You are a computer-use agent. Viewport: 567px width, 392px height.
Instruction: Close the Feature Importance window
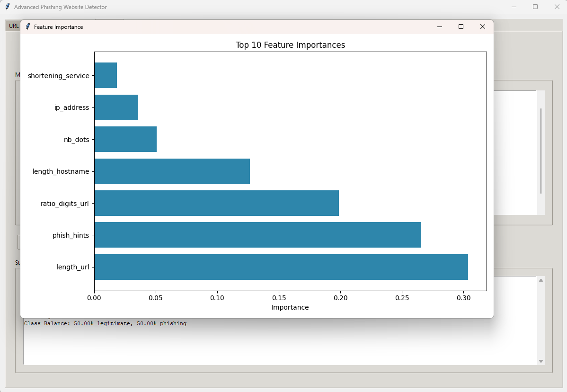pos(482,27)
